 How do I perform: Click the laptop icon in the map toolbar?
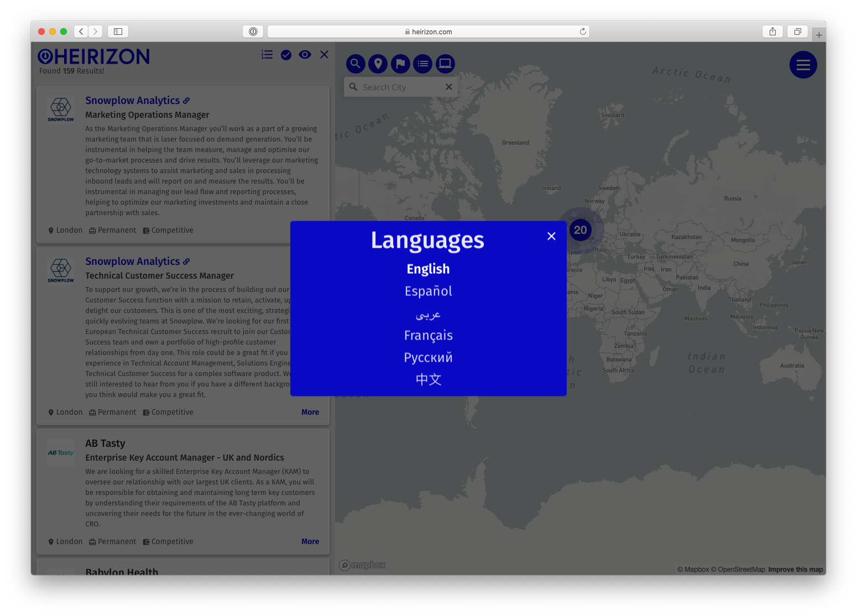click(446, 64)
